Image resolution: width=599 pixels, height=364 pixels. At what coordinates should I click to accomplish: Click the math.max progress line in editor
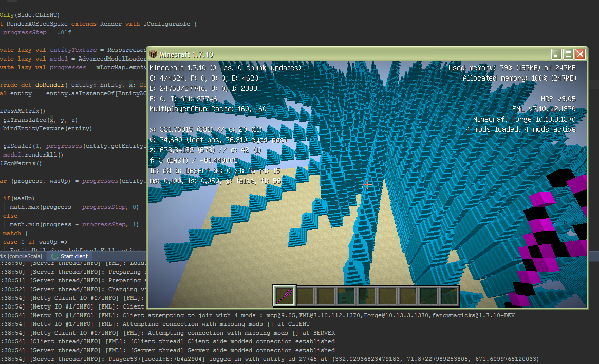[74, 207]
